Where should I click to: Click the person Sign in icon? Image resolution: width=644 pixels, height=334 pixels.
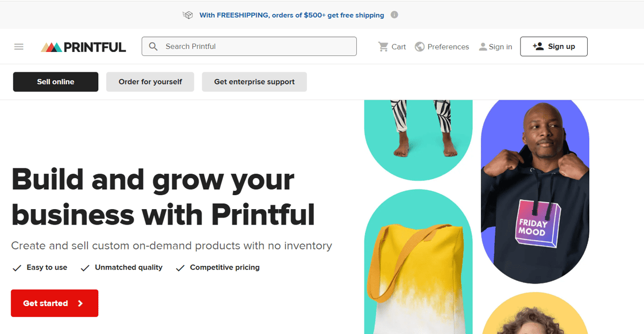point(483,47)
